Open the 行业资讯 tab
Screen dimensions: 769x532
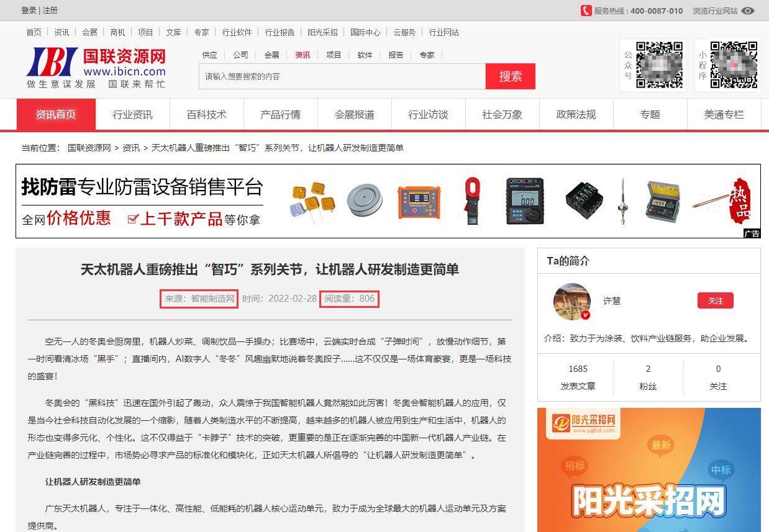click(x=132, y=115)
